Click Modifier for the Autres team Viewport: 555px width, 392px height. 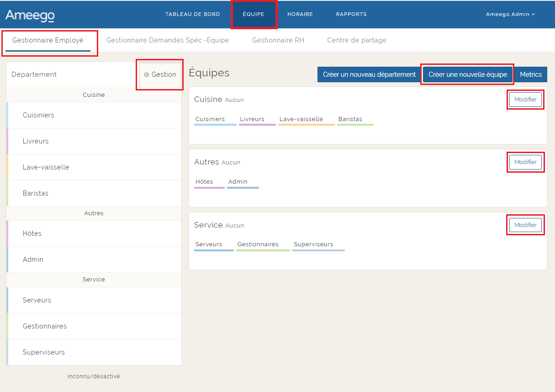point(525,162)
